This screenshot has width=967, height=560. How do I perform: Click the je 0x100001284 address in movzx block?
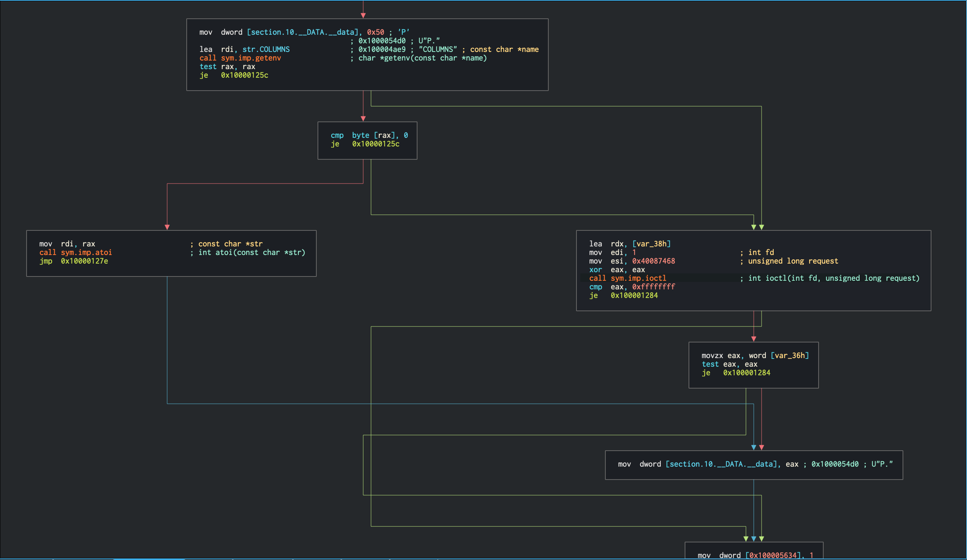click(x=746, y=373)
